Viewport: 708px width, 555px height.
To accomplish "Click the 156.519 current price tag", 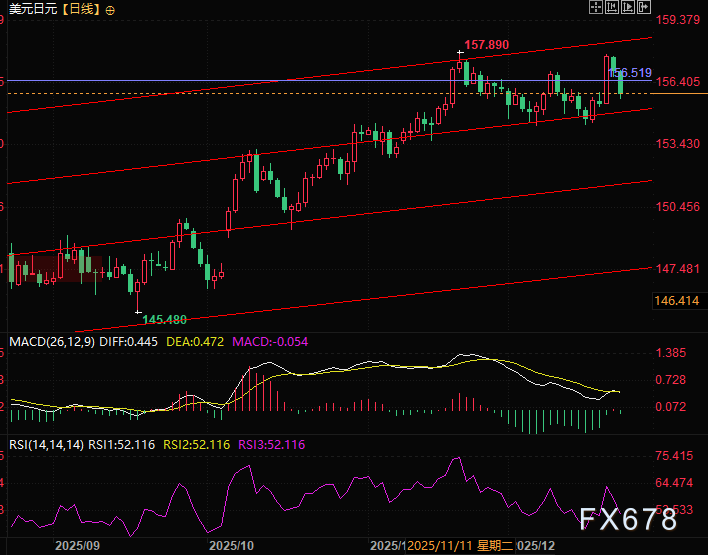I will (x=632, y=73).
